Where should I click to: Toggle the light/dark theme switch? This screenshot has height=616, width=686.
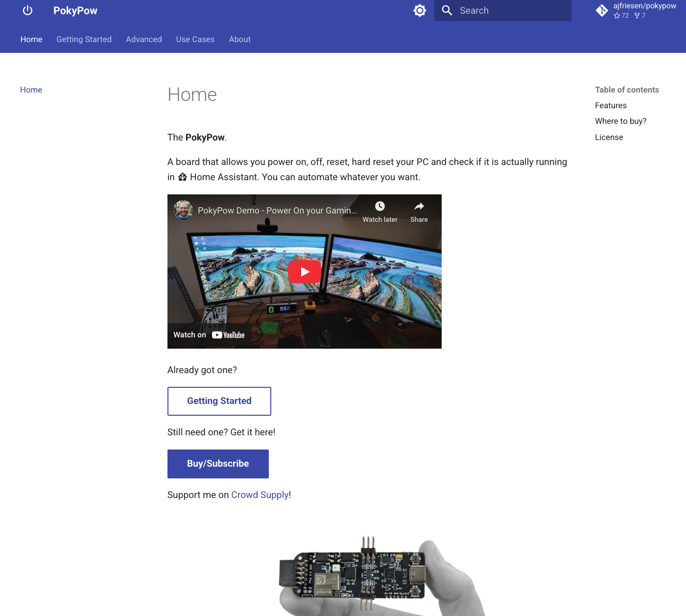click(x=420, y=11)
